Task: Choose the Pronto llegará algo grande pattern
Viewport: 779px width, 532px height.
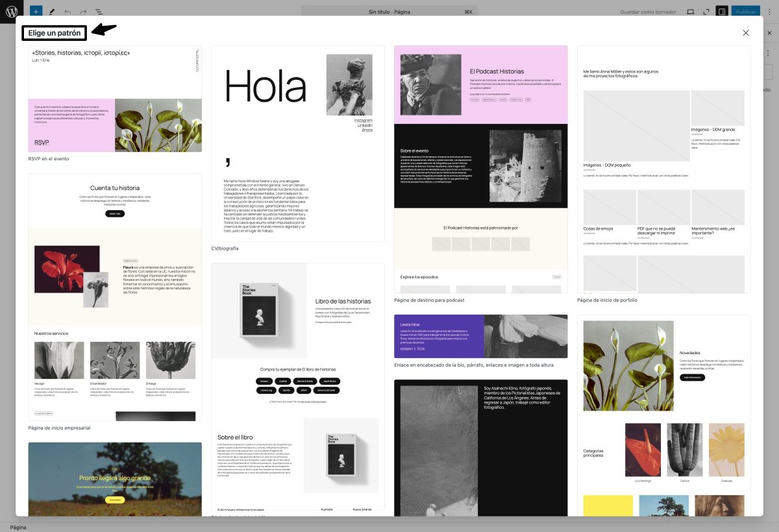Action: point(115,479)
